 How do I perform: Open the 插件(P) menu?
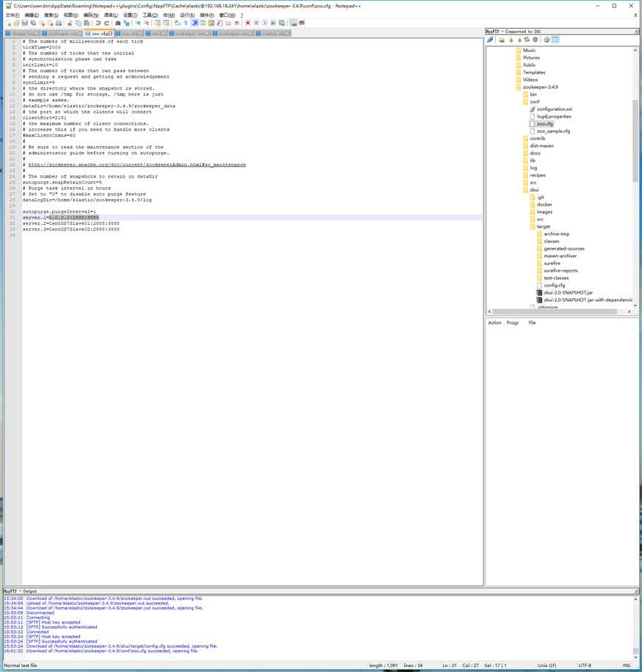(x=207, y=15)
